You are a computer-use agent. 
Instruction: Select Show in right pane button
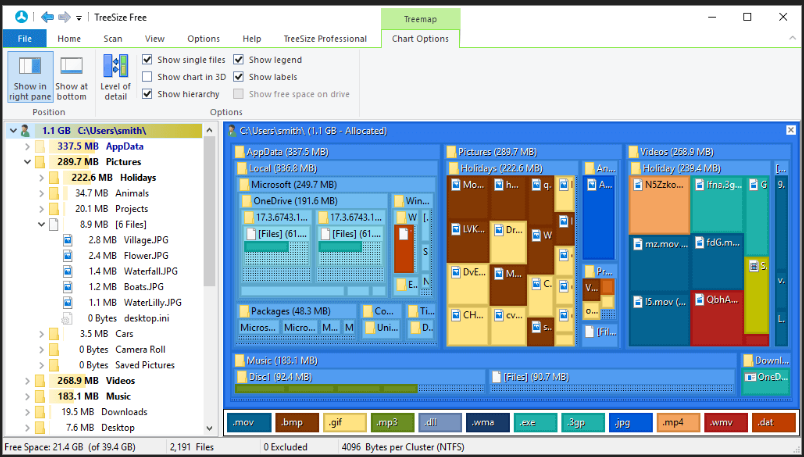tap(30, 77)
